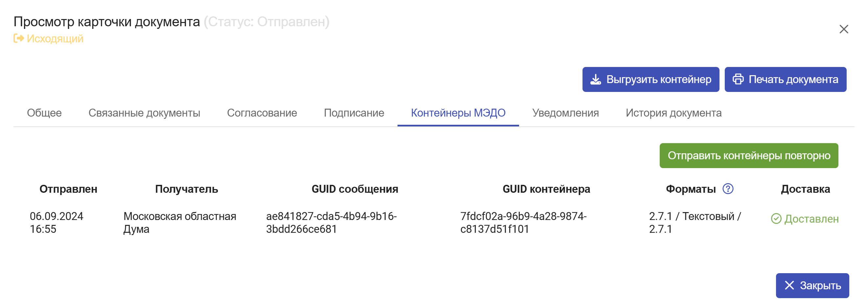The height and width of the screenshot is (306, 868).
Task: Click the Закрыть button
Action: (x=812, y=285)
